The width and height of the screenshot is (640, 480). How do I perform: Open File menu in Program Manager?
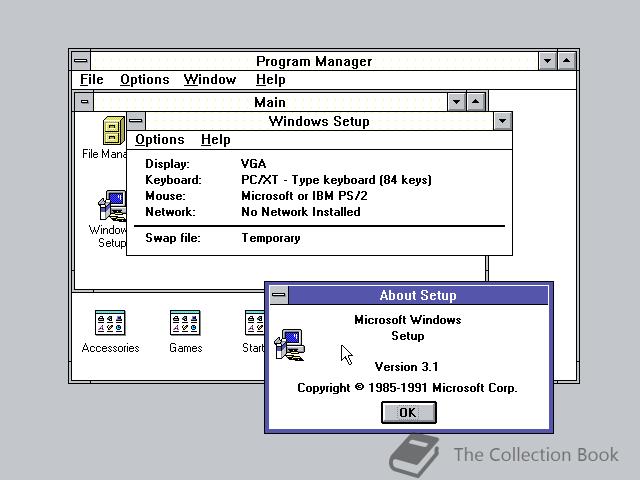click(x=91, y=80)
